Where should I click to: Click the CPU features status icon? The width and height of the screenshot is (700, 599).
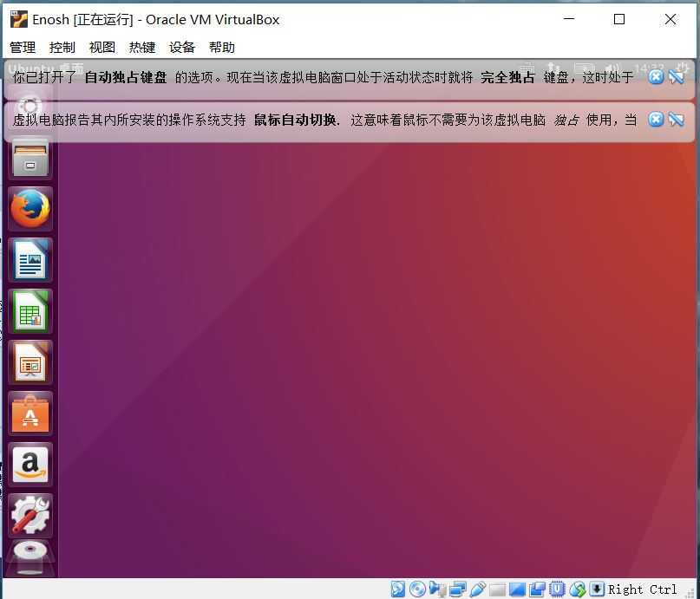pyautogui.click(x=557, y=589)
